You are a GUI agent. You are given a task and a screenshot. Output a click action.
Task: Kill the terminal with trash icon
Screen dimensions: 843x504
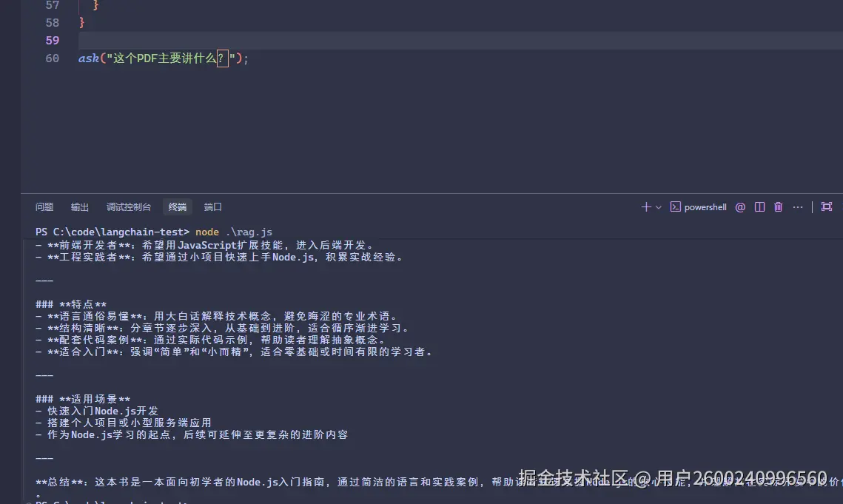tap(778, 207)
